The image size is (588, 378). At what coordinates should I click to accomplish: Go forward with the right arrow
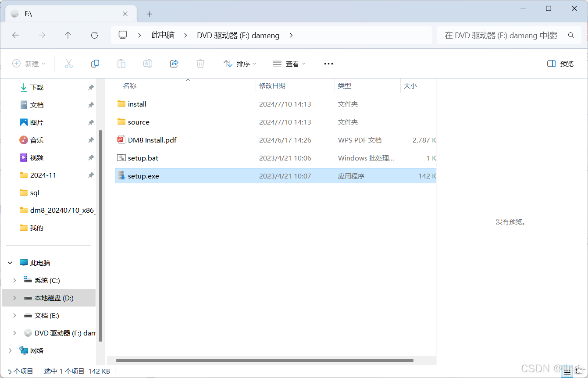point(42,35)
